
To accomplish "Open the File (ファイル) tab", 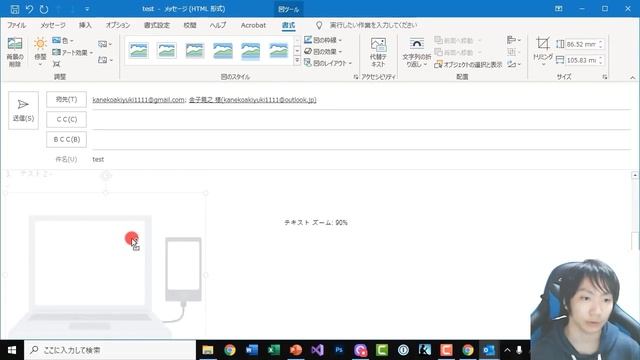I will coord(16,25).
